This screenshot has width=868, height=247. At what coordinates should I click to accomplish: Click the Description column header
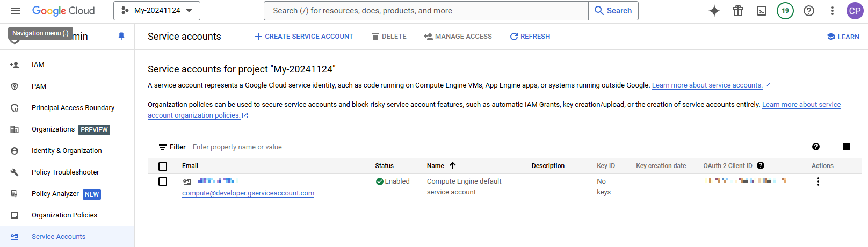[x=548, y=166]
